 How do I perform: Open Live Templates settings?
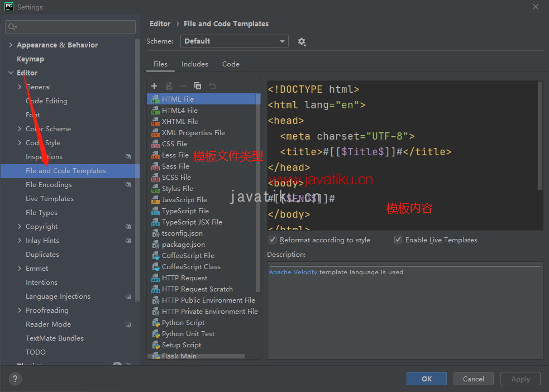(x=50, y=199)
